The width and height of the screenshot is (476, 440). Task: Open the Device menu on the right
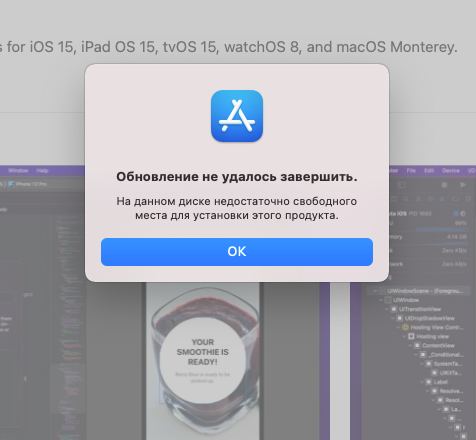[x=450, y=171]
